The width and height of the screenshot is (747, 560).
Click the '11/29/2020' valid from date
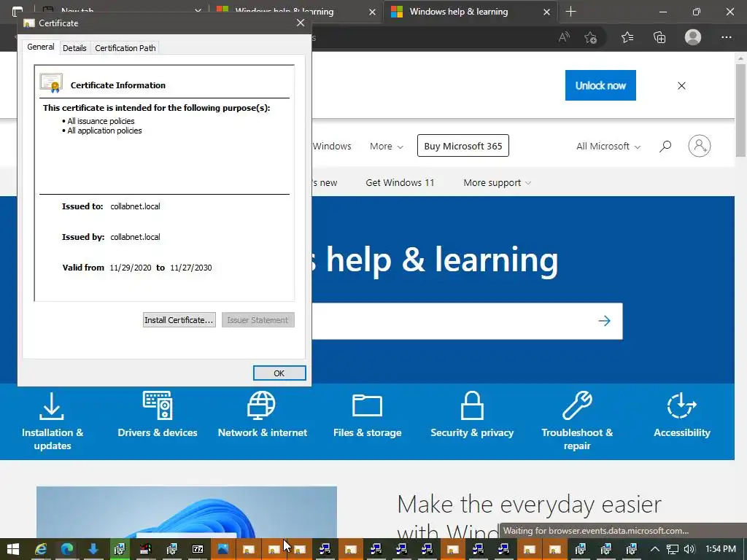click(130, 268)
